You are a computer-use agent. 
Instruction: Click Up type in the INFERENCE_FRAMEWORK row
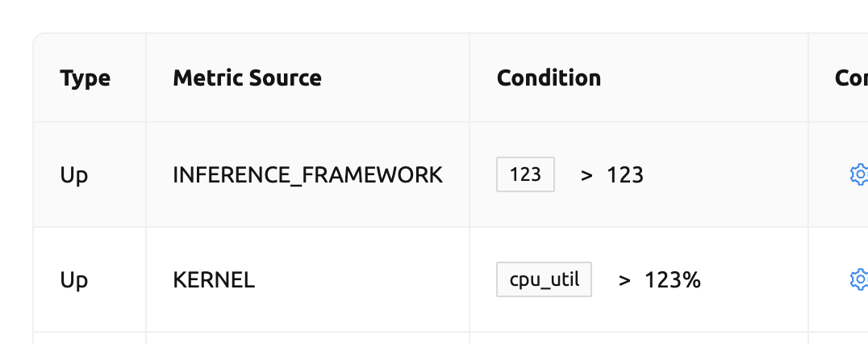click(73, 175)
